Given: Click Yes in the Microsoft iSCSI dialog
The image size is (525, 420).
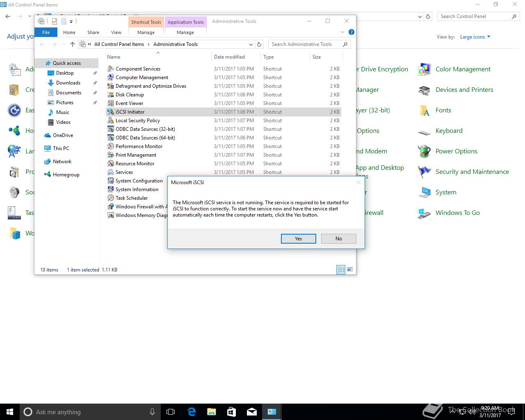Looking at the screenshot, I should (298, 239).
